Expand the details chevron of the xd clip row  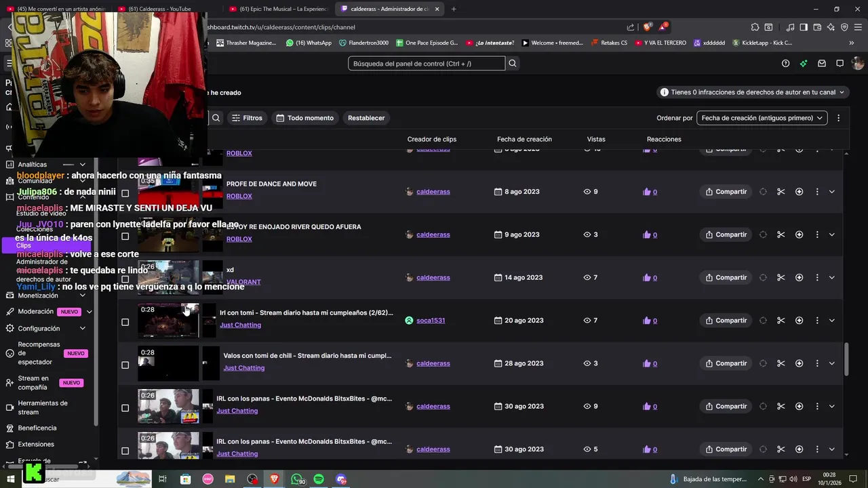pos(832,277)
